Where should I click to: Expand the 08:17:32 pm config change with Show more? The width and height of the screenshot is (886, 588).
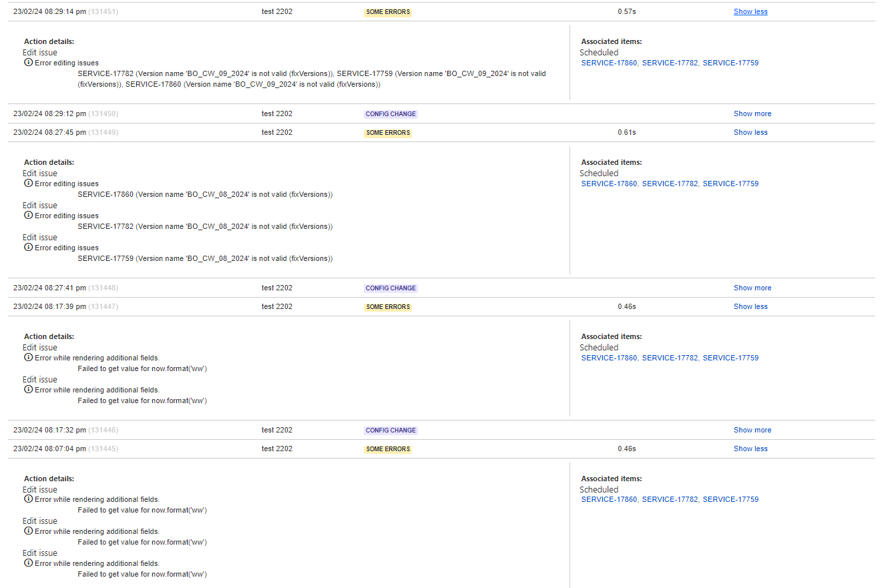tap(752, 430)
